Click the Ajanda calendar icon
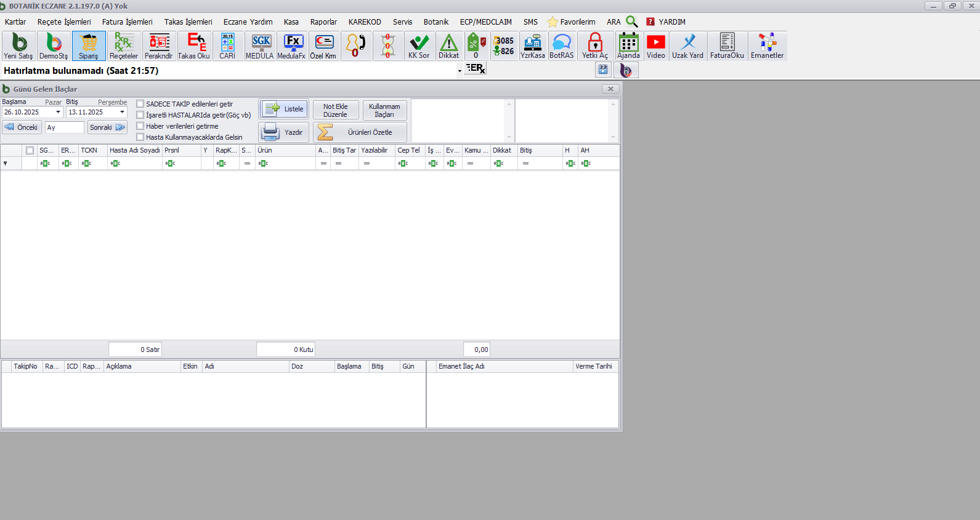This screenshot has height=520, width=980. click(628, 46)
